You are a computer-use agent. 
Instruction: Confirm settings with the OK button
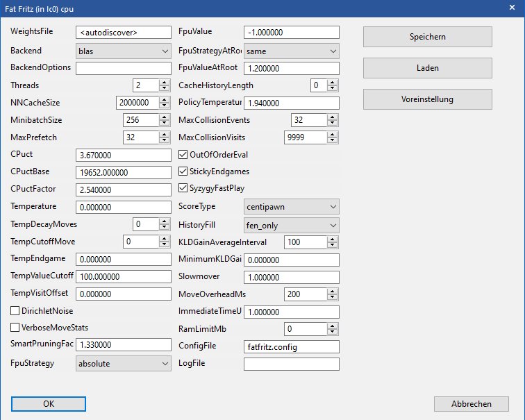coord(49,404)
